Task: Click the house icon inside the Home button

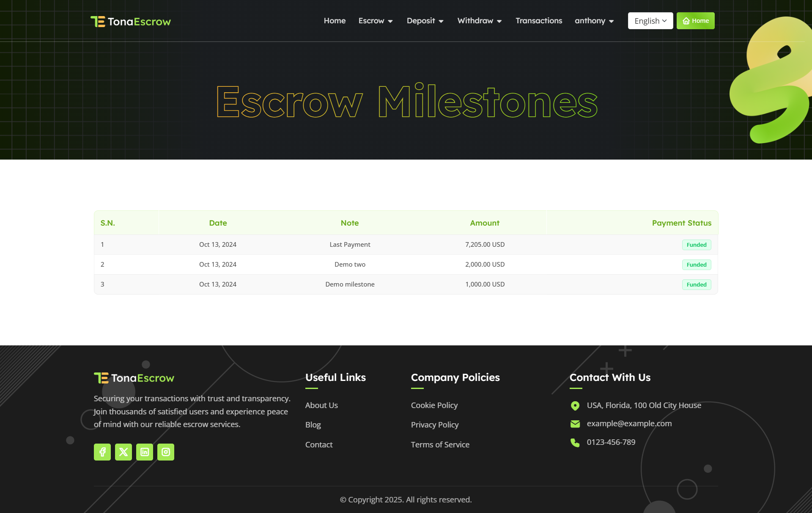Action: coord(687,20)
